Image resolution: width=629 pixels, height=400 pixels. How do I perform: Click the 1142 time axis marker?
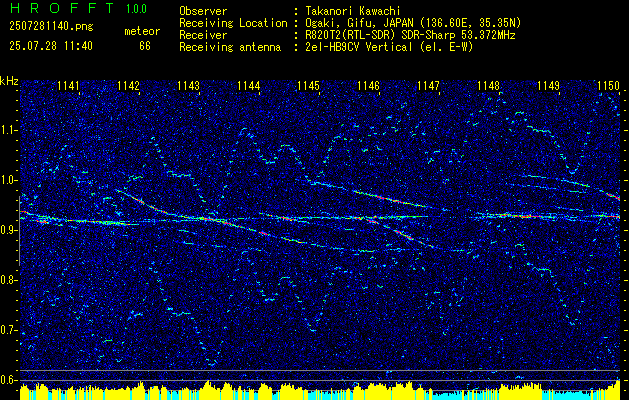pyautogui.click(x=128, y=86)
